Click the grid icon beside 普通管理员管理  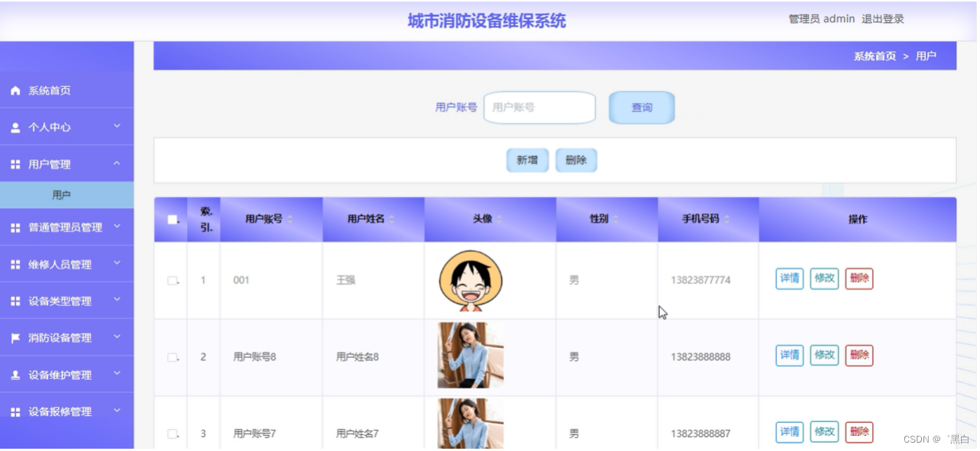pos(15,227)
